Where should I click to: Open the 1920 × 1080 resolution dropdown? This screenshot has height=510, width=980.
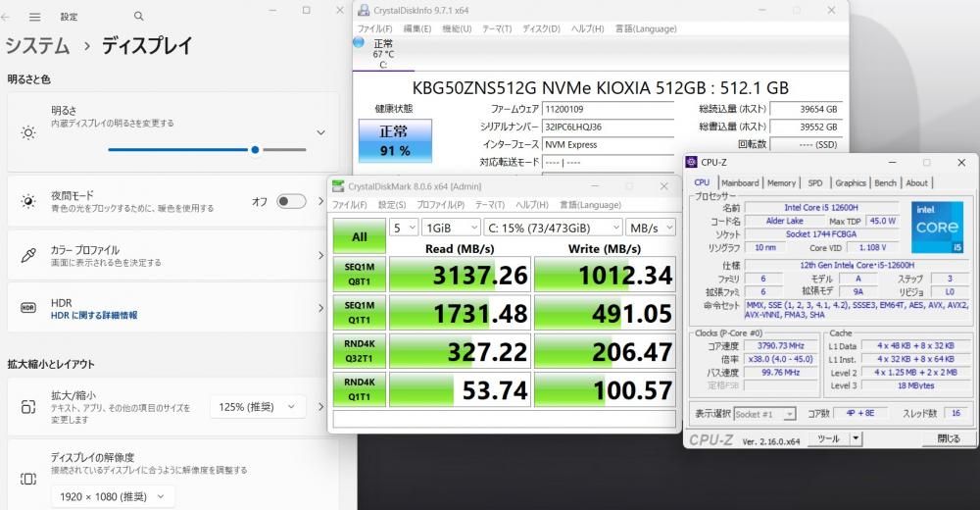(x=113, y=496)
